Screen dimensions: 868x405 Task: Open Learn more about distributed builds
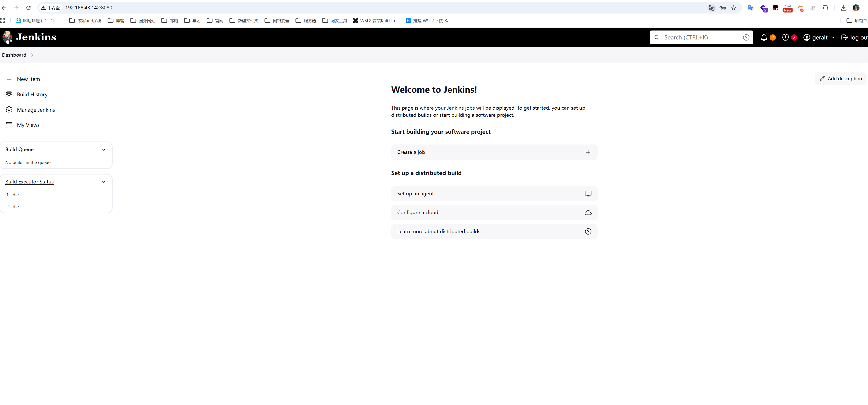[494, 231]
